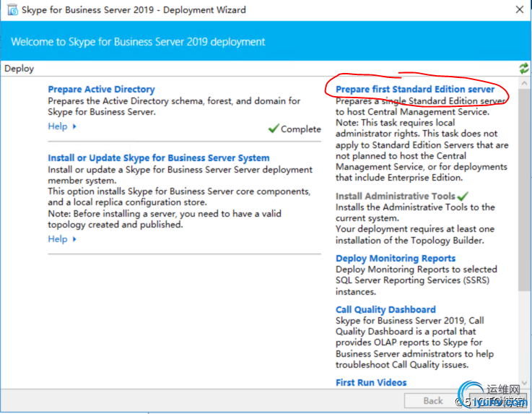Viewport: 532px width, 414px height.
Task: Click the vertical scrollbar thumb
Action: click(525, 190)
